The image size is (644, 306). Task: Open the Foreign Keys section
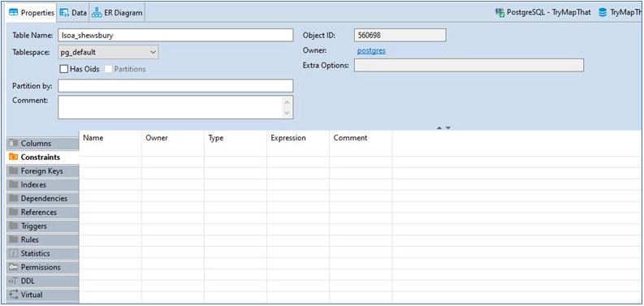(x=43, y=171)
